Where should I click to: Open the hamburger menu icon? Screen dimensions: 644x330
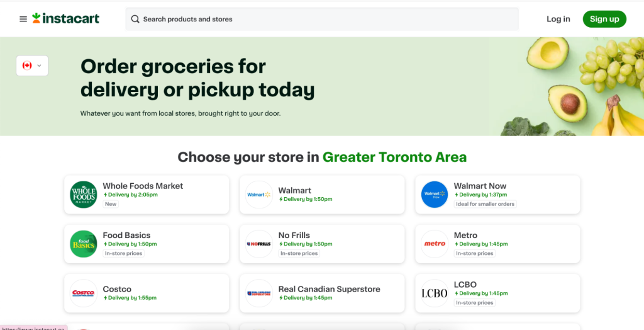click(23, 19)
